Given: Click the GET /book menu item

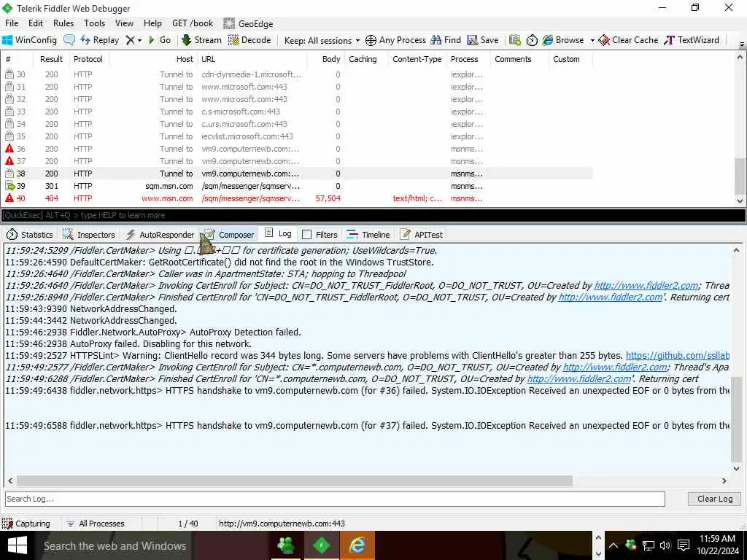Looking at the screenshot, I should click(193, 23).
